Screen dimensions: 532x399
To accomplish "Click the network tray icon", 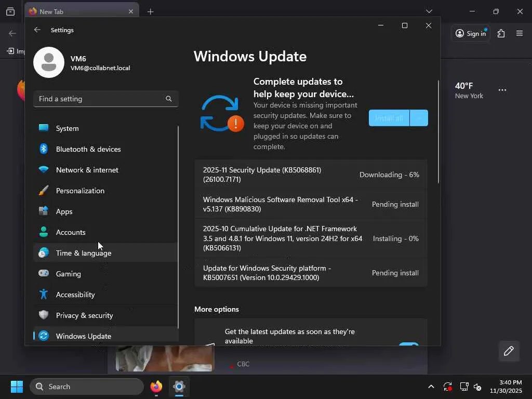I will tap(464, 387).
